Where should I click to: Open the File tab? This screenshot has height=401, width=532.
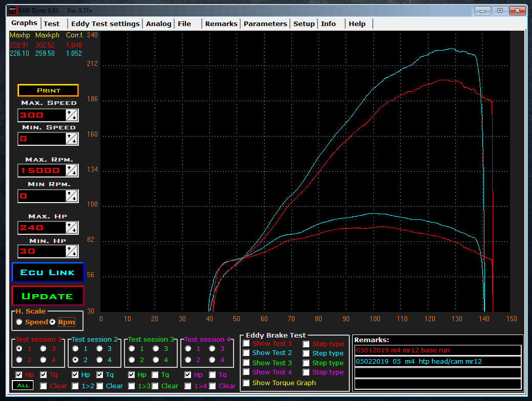point(184,24)
